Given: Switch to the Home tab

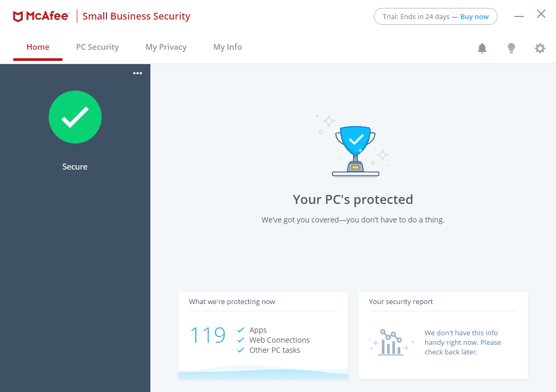Looking at the screenshot, I should [x=38, y=47].
